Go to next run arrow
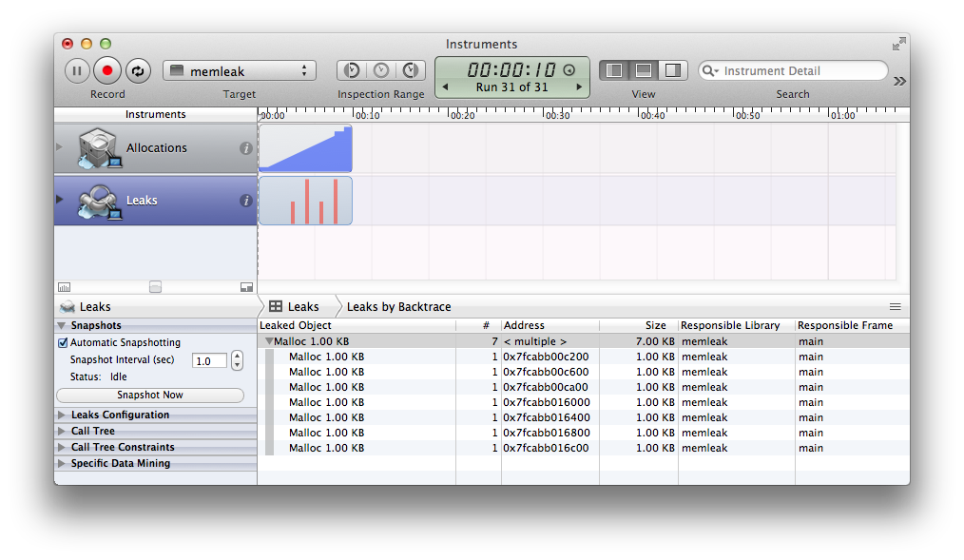The width and height of the screenshot is (964, 560). click(579, 87)
